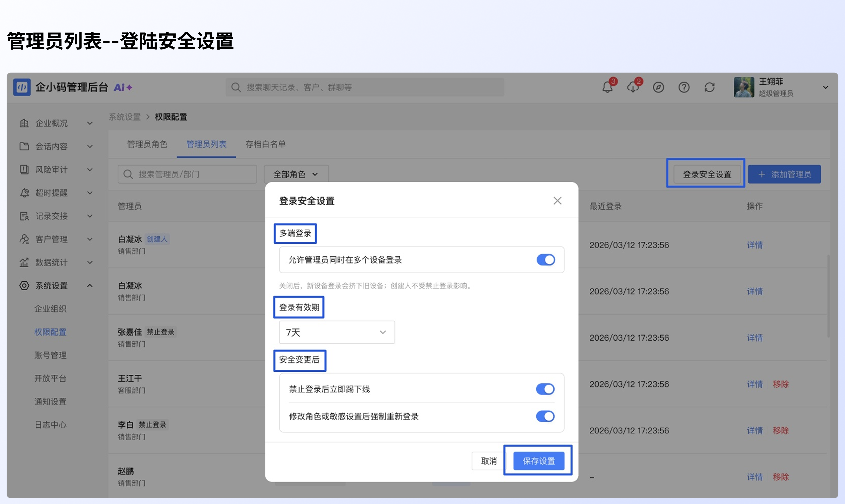The height and width of the screenshot is (504, 845).
Task: Click the 企业概况 building icon
Action: [24, 123]
